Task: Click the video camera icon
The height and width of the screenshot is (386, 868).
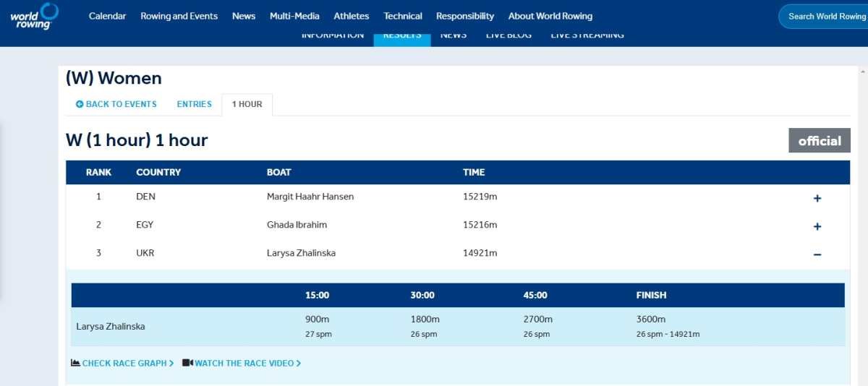Action: tap(187, 363)
